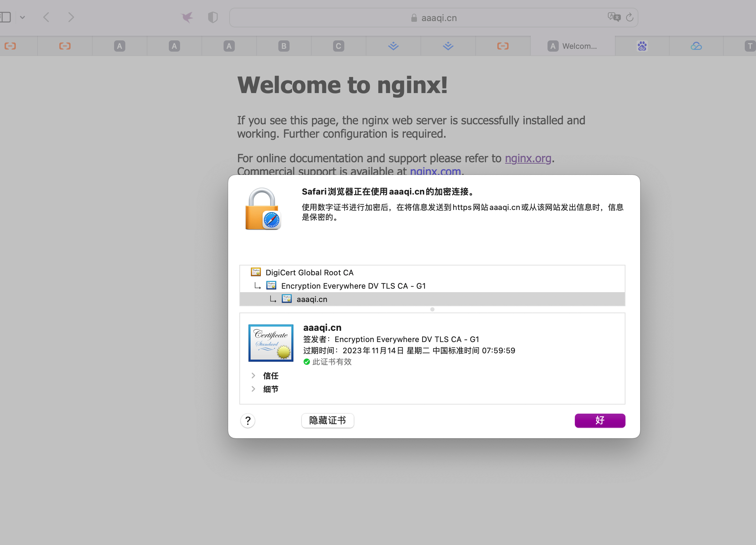
Task: Click the 签发者 issuer text line
Action: point(391,340)
